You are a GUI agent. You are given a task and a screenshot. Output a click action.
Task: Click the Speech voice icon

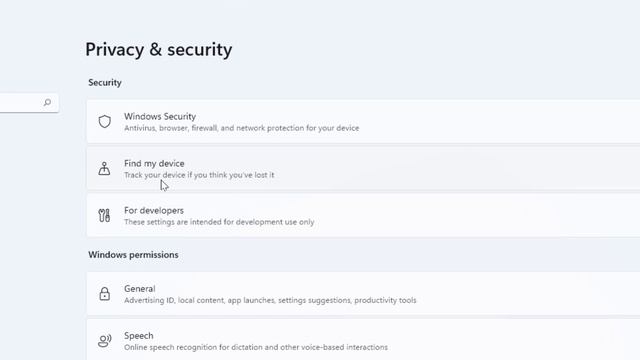(x=104, y=341)
